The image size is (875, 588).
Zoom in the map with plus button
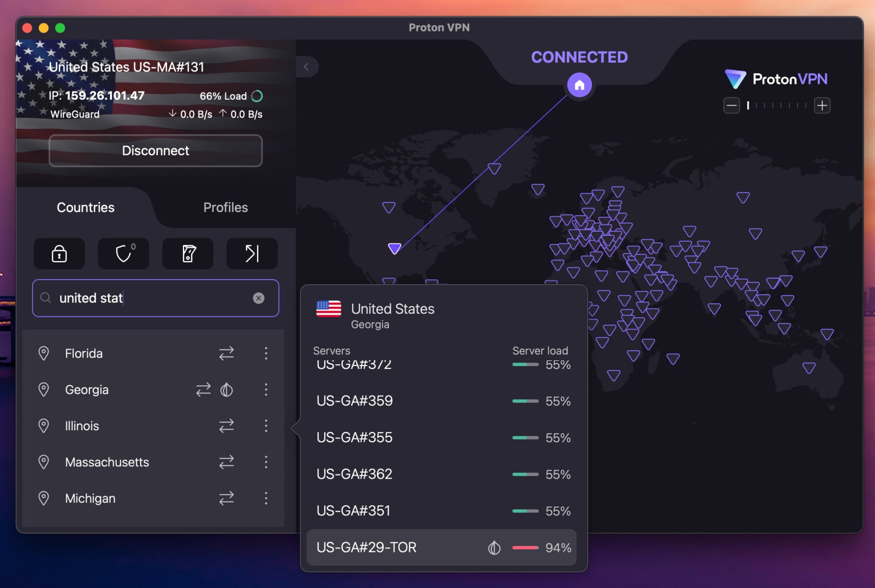click(822, 106)
